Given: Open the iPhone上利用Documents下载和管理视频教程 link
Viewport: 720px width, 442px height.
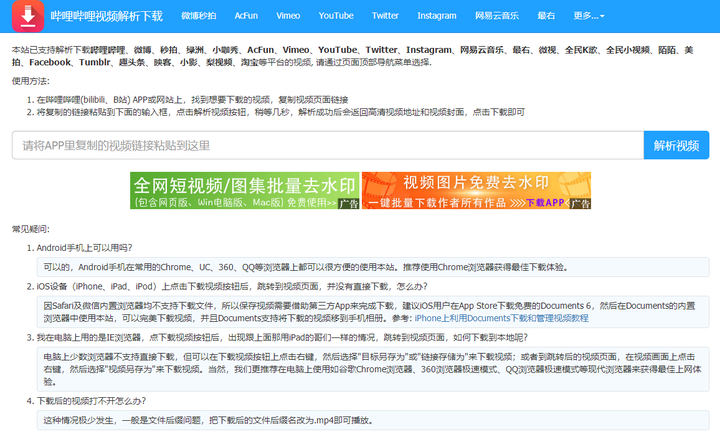Looking at the screenshot, I should 501,318.
